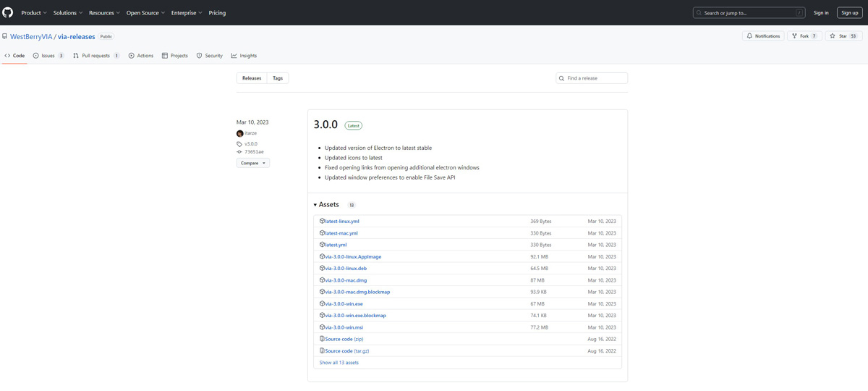Download latest.yml asset

[336, 245]
